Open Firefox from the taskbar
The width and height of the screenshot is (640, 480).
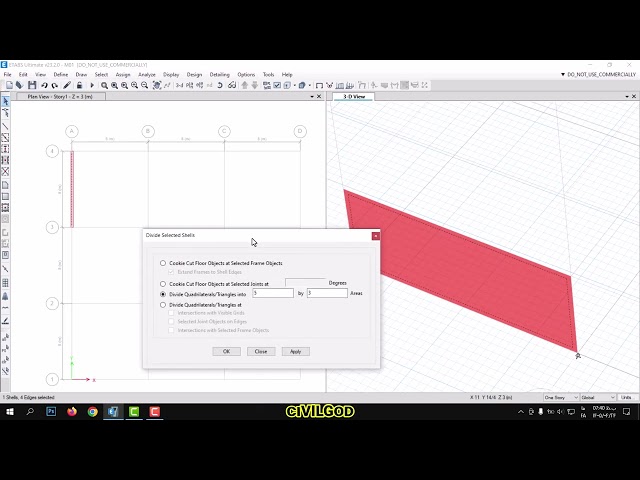coord(72,411)
